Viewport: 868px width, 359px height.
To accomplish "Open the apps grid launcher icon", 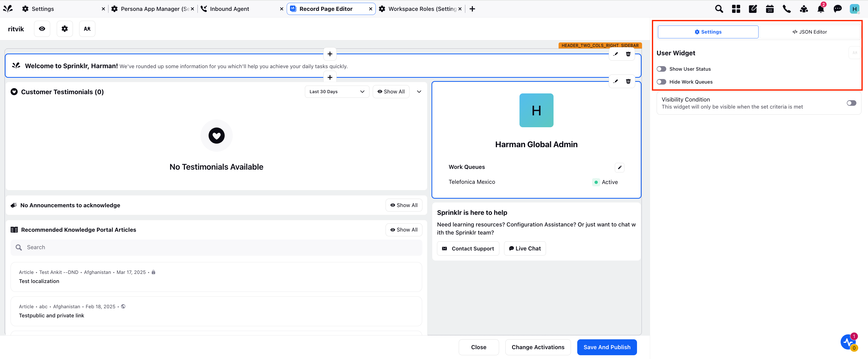I will coord(736,9).
